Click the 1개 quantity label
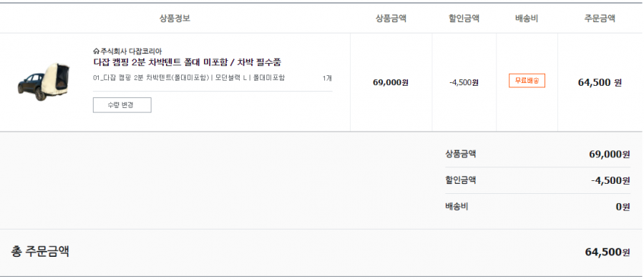Viewport: 644px width, 279px height. [327, 78]
